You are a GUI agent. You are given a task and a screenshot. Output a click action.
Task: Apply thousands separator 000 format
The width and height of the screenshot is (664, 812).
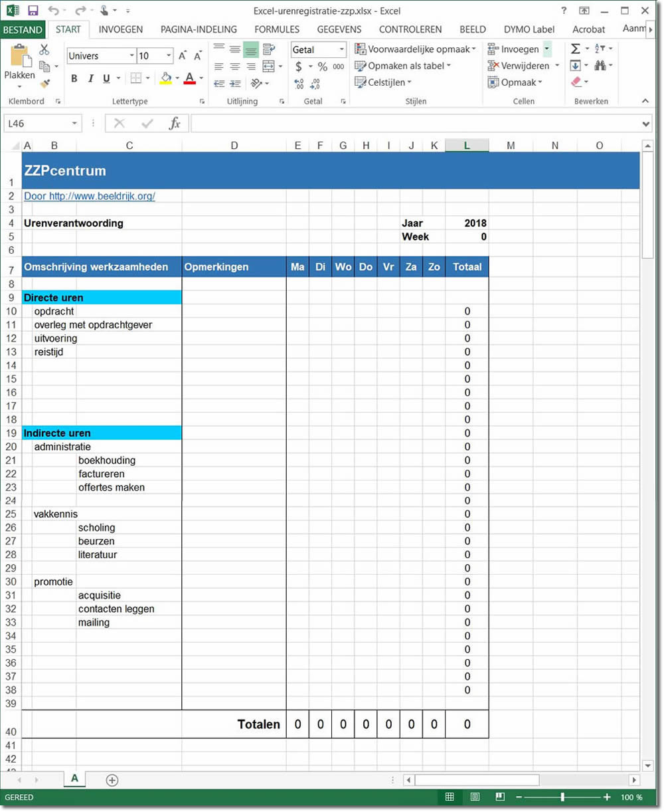click(x=339, y=66)
